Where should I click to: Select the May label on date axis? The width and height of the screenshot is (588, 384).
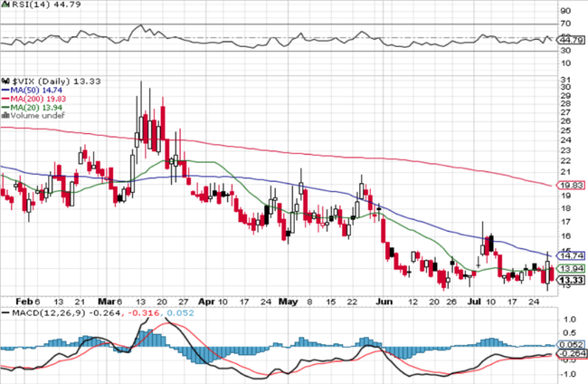(x=289, y=300)
